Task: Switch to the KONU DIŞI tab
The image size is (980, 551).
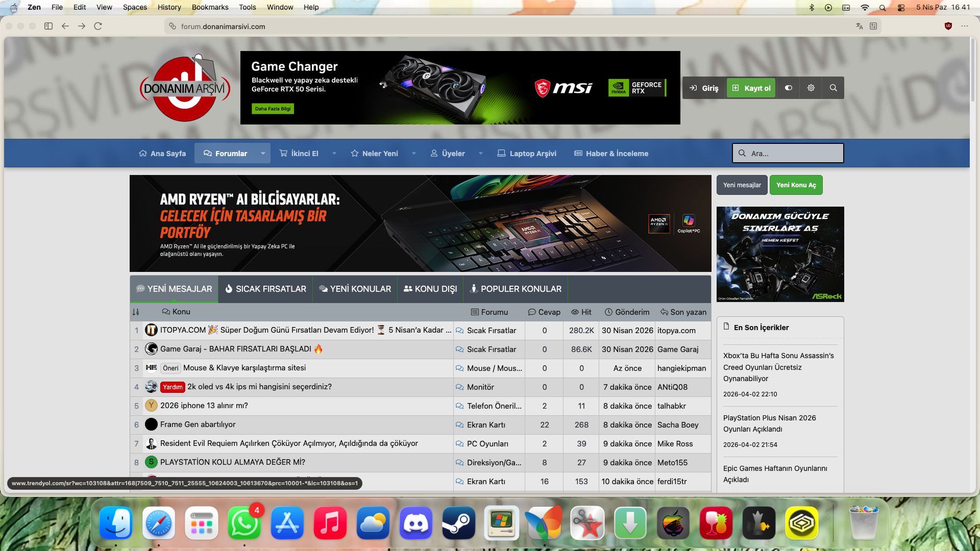Action: (x=430, y=289)
